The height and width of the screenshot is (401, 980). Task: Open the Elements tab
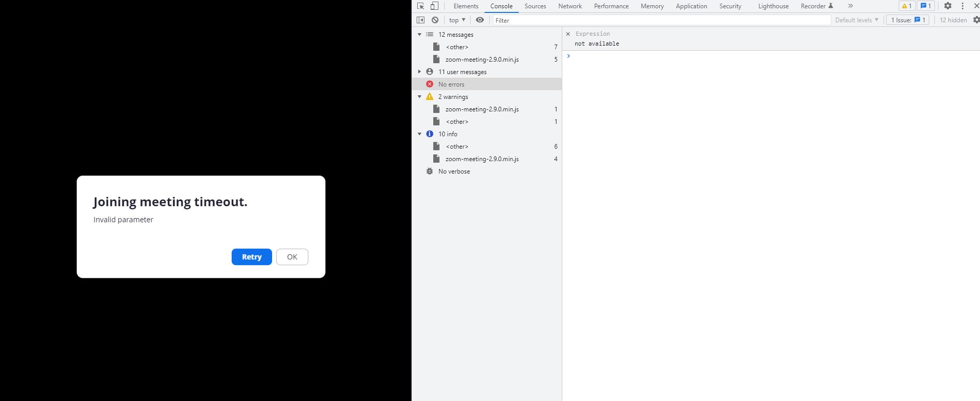466,6
